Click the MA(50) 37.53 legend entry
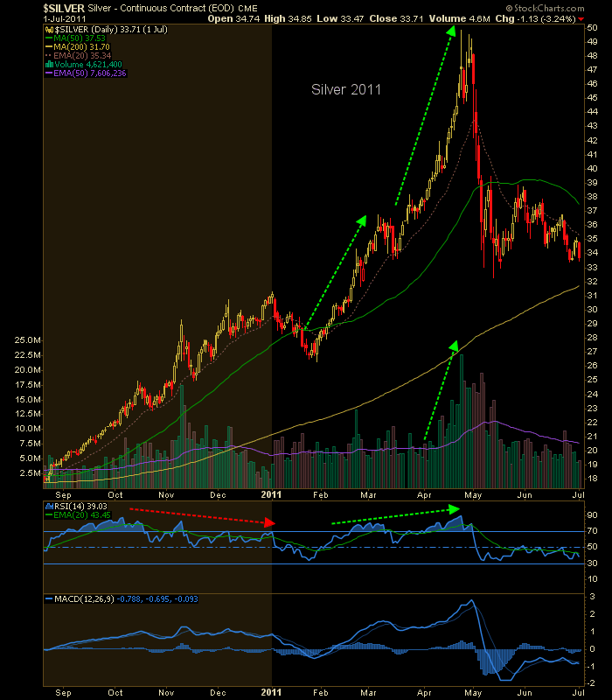Viewport: 612px width, 700px height. tap(80, 38)
